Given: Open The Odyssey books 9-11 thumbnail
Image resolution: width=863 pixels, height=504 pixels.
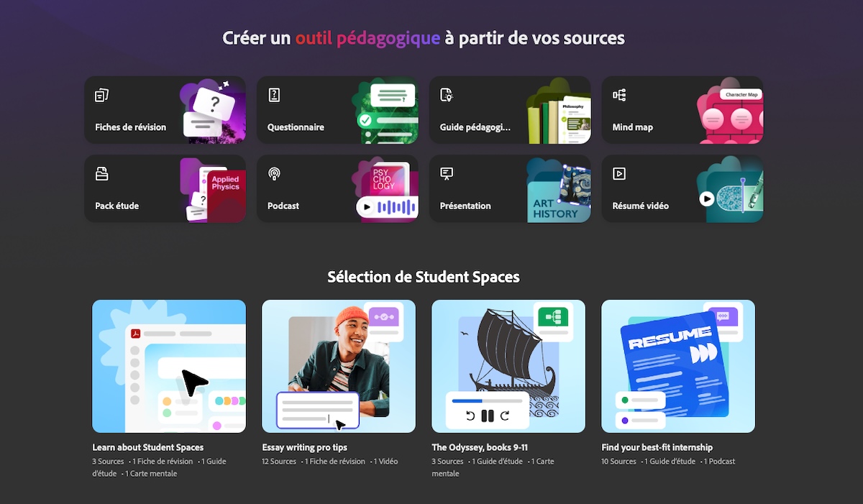Looking at the screenshot, I should click(508, 366).
